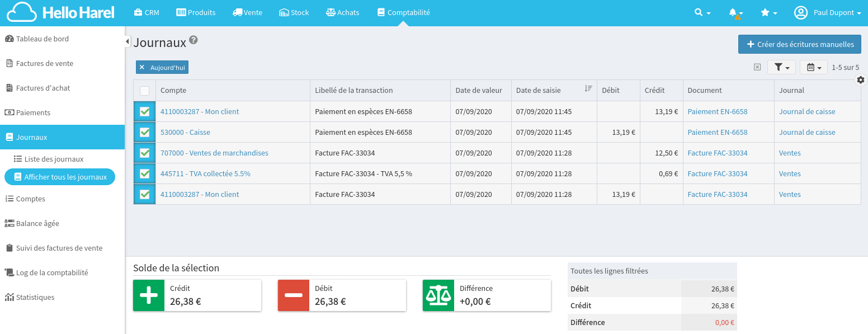Open the table settings gear icon
Viewport: 868px width, 334px height.
860,80
